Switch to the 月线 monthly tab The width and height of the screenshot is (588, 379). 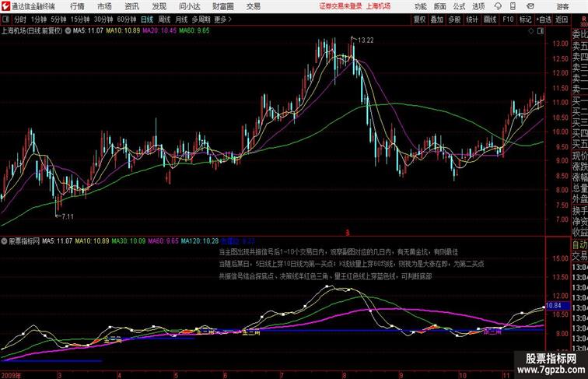[181, 19]
